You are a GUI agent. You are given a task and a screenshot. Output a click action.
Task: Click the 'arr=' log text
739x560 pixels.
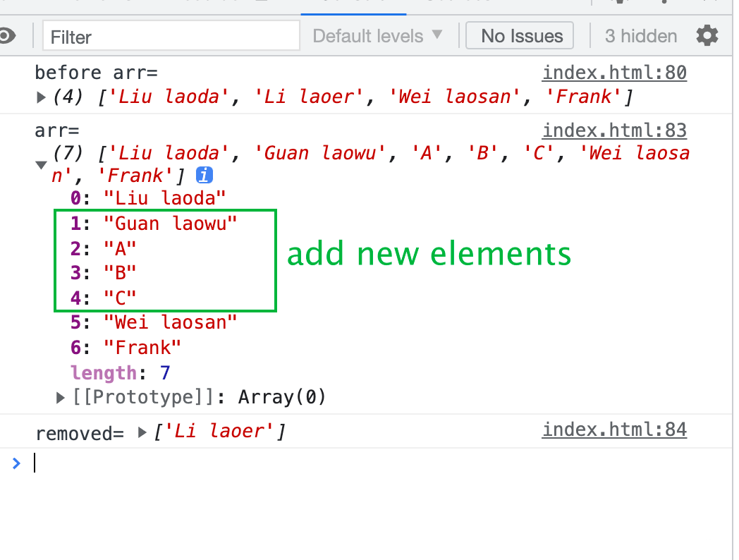pos(57,131)
